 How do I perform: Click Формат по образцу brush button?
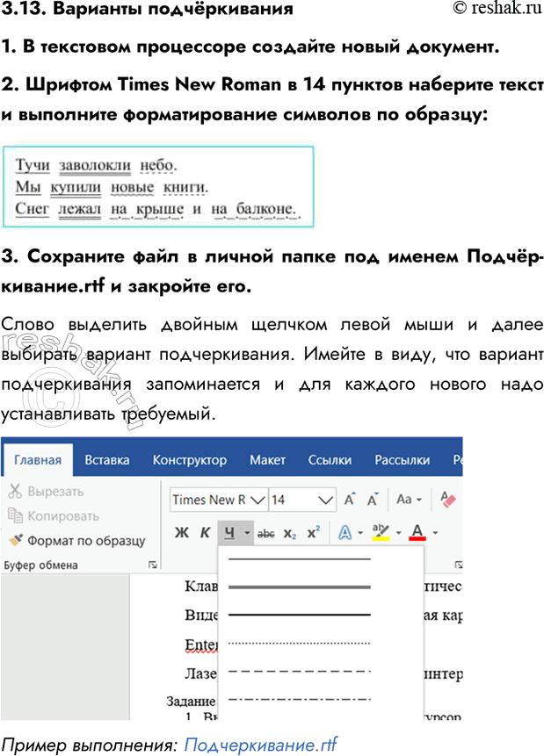pos(76,541)
